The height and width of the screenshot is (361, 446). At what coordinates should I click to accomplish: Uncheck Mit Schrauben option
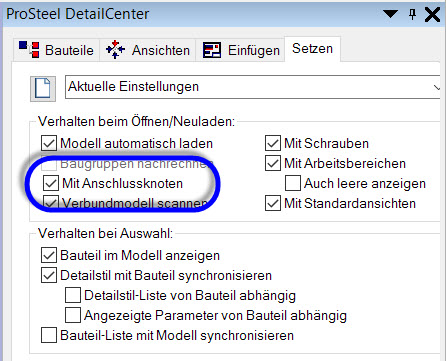pos(273,144)
